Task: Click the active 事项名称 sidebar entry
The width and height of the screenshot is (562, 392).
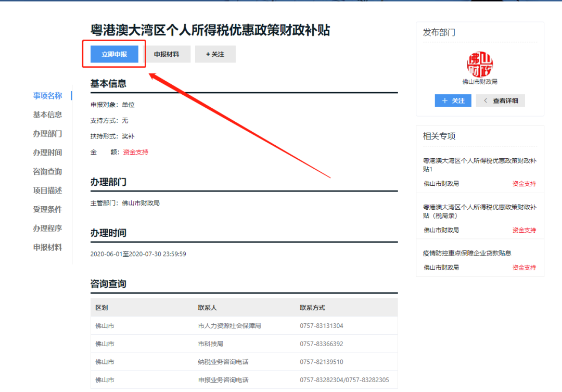Action: (x=47, y=96)
